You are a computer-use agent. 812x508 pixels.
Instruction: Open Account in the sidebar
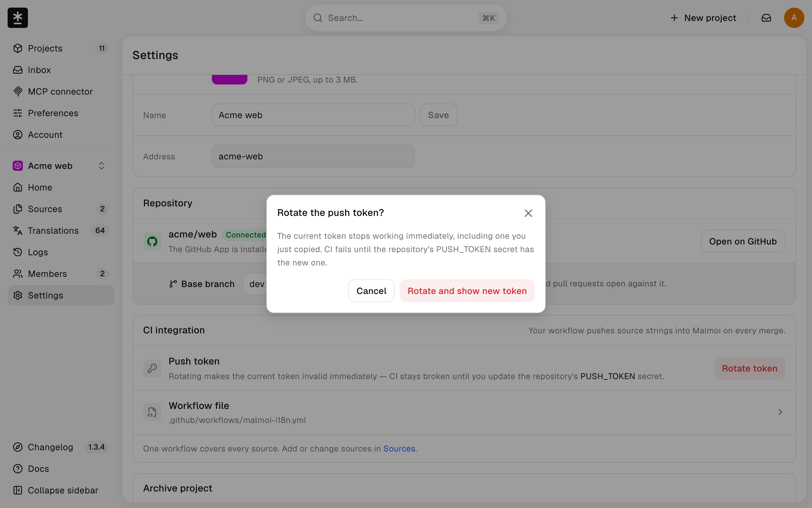[61, 135]
